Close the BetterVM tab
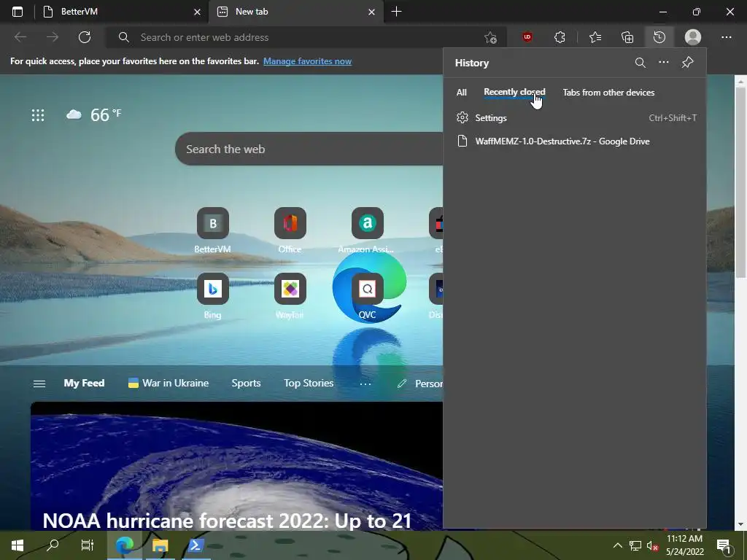Screen dimensions: 747x560 [197, 12]
